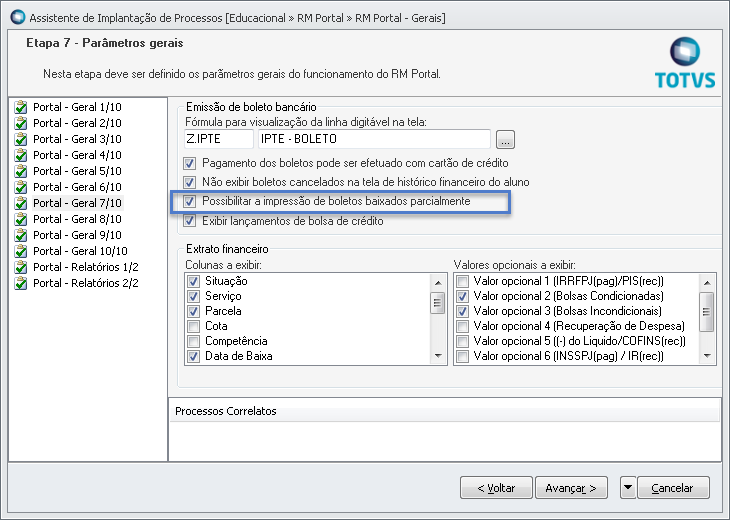730x520 pixels.
Task: Click the check icon beside Portal - Geral 10/10
Action: 21,251
